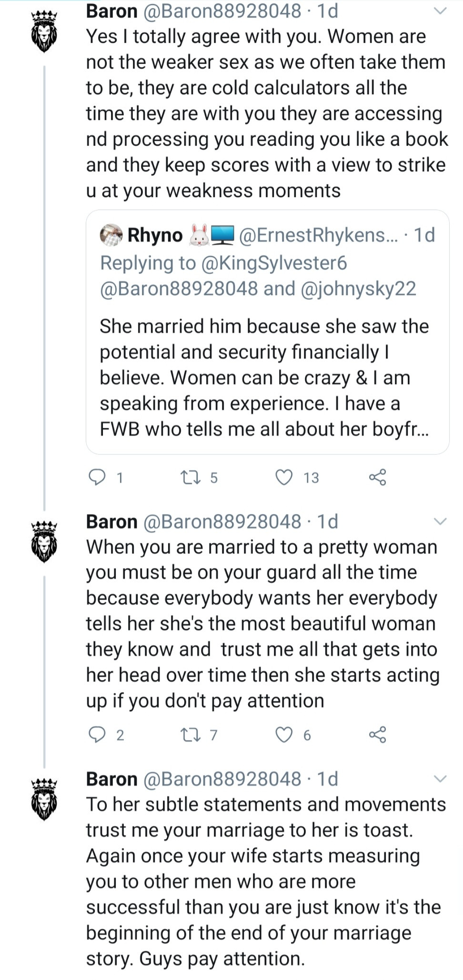Open the @Baron88928048 handle on the top tweet

coord(222,11)
